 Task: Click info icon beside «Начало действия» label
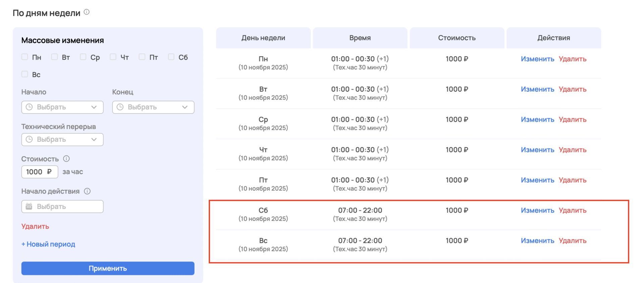[x=87, y=191]
